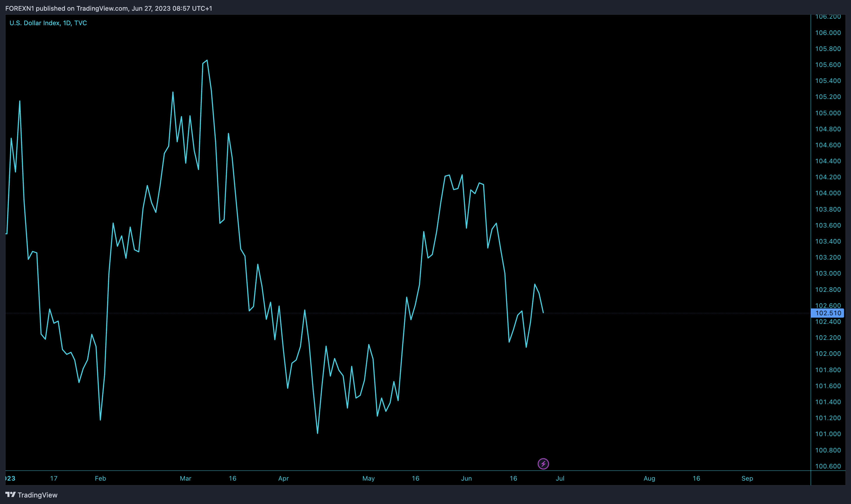Click the 103.400 price axis label

point(828,241)
